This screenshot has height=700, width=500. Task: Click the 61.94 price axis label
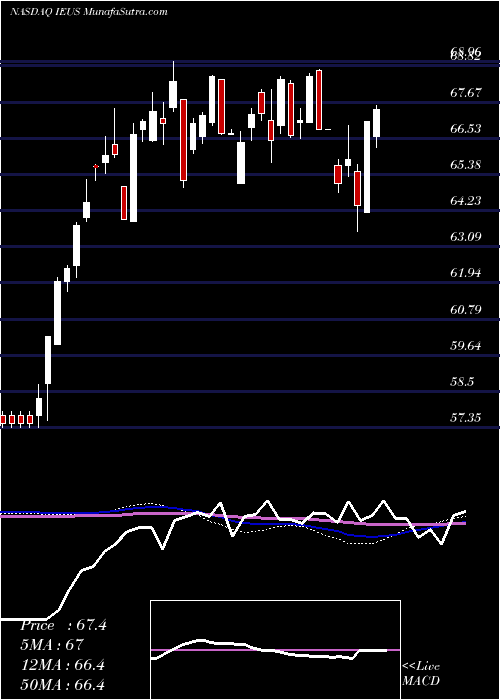coord(466,273)
